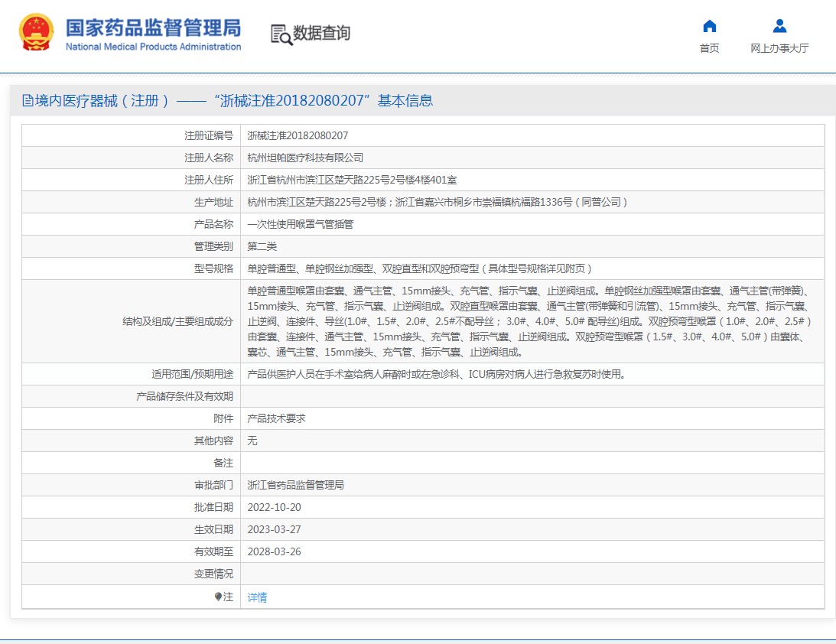Click the 适用范围/预期用途 label
Image resolution: width=836 pixels, height=644 pixels.
pyautogui.click(x=193, y=374)
